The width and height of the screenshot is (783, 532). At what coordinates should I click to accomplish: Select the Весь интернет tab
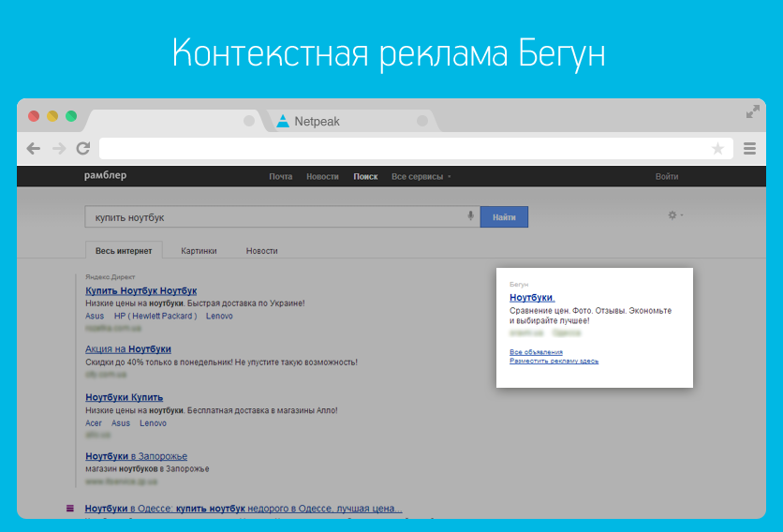coord(124,250)
